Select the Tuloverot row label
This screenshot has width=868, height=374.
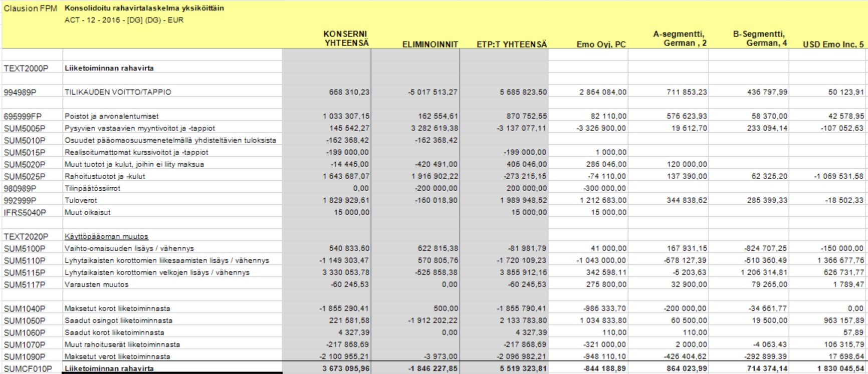pyautogui.click(x=81, y=200)
